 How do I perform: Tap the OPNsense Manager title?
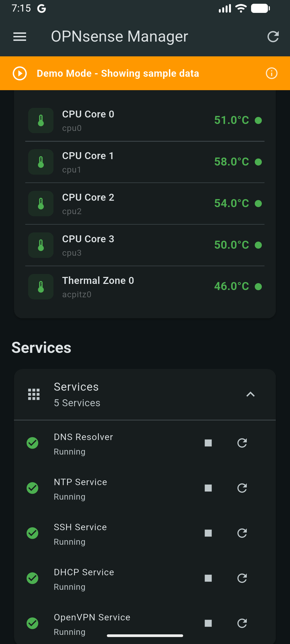(119, 36)
